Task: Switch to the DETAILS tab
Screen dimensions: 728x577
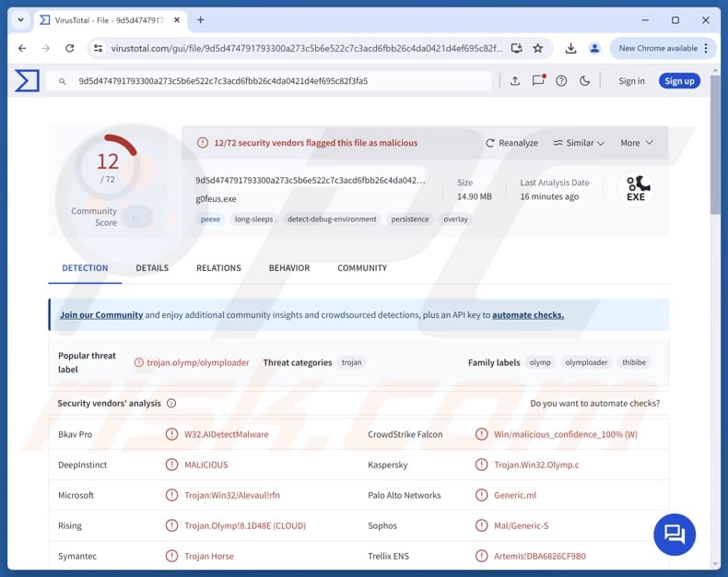Action: [152, 268]
